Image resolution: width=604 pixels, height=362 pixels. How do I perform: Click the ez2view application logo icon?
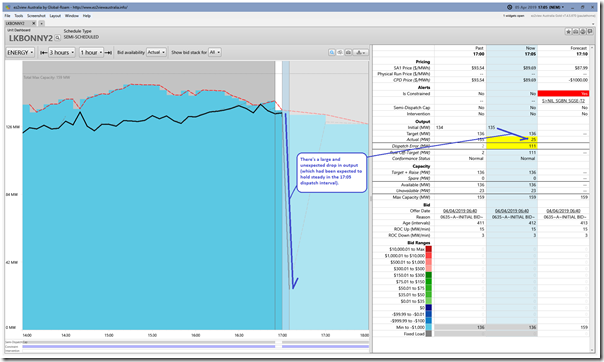coord(7,7)
